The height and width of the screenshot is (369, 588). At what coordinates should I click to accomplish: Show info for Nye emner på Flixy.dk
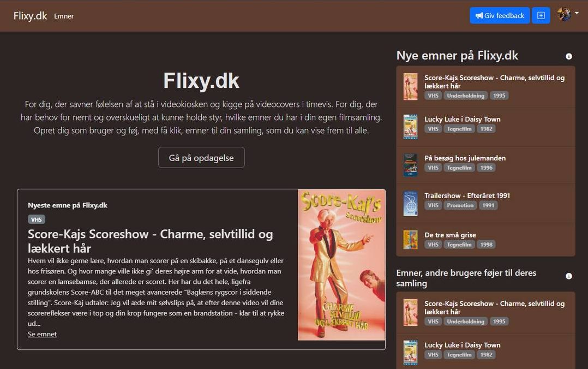coord(569,56)
